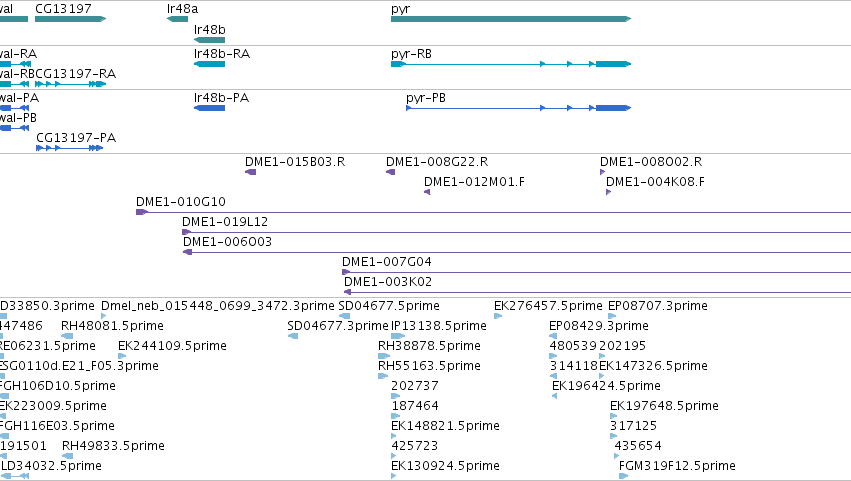The width and height of the screenshot is (851, 481).
Task: Select the 435654 EST marker
Action: point(617,456)
